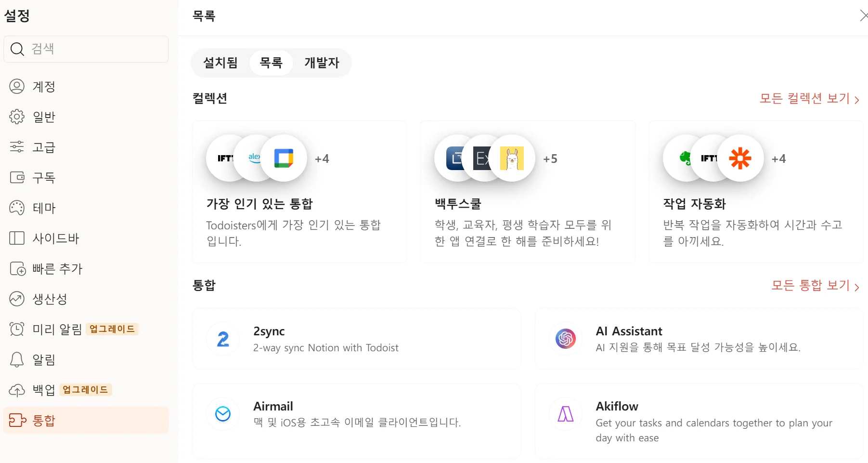This screenshot has width=868, height=463.
Task: Click the Zapier icon in 작업 자동화 collection
Action: click(x=740, y=158)
